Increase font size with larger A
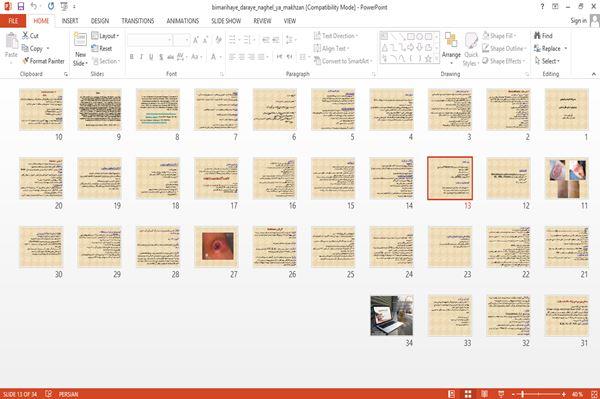Screen dimensions: 600x399 (x=196, y=40)
